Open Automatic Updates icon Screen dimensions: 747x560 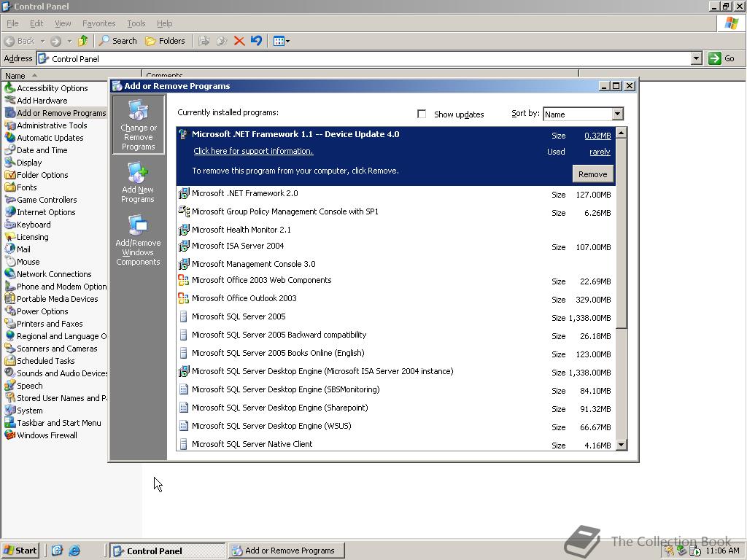click(10, 138)
